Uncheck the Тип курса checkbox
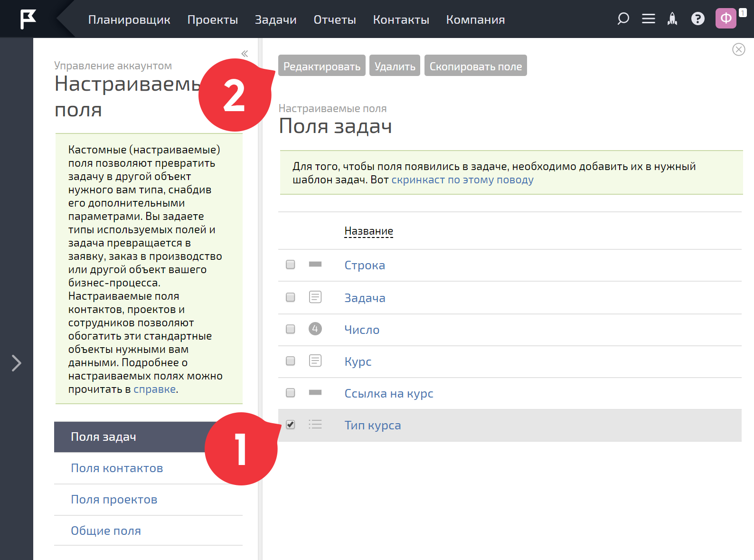The width and height of the screenshot is (754, 560). click(x=291, y=425)
